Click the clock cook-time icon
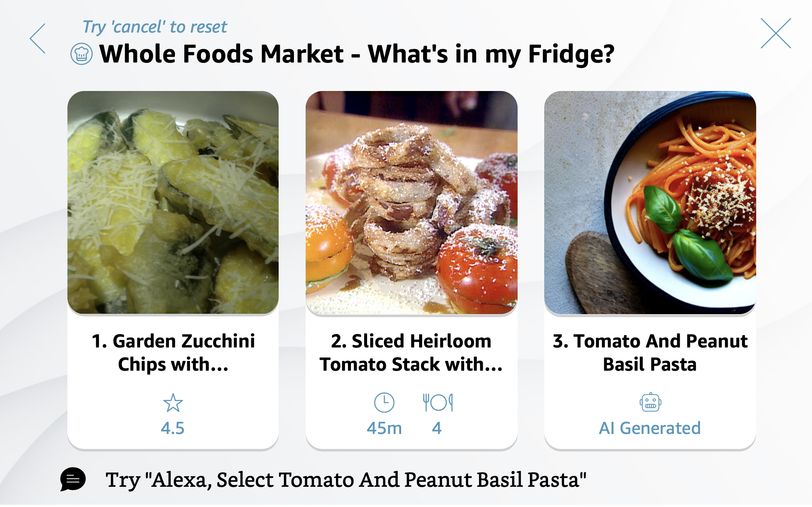 [x=384, y=403]
